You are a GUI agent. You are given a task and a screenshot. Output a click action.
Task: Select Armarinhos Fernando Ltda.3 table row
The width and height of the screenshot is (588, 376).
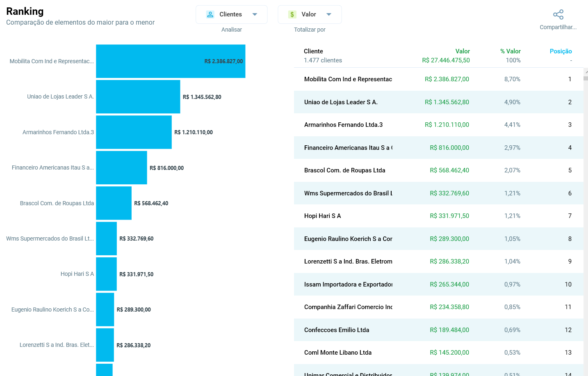[438, 125]
